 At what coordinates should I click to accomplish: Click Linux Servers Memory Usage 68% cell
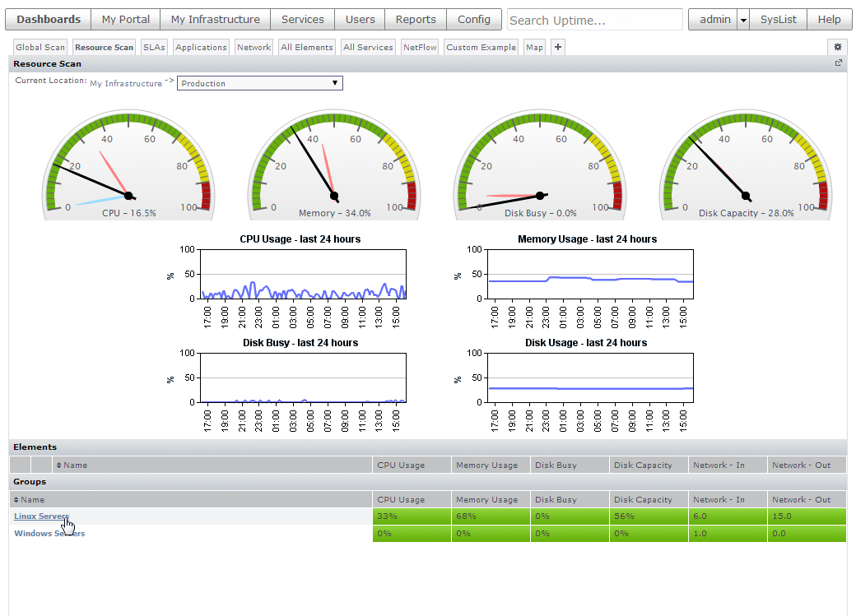pos(491,516)
